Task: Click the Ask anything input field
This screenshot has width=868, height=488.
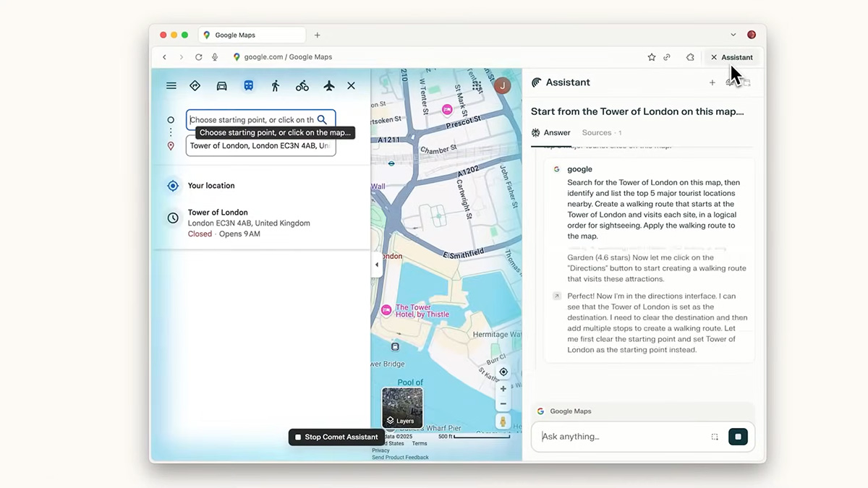Action: coord(622,437)
